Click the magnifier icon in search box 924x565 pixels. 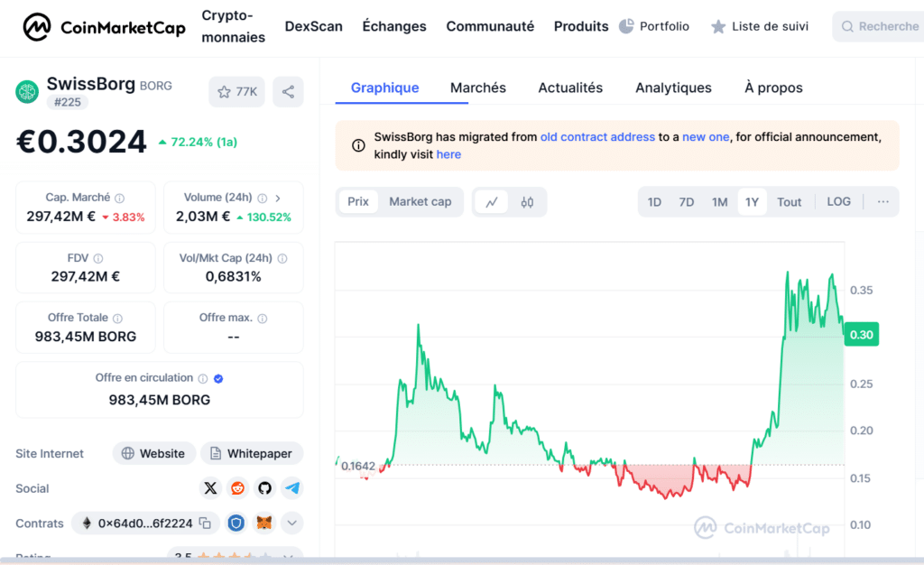coord(847,26)
